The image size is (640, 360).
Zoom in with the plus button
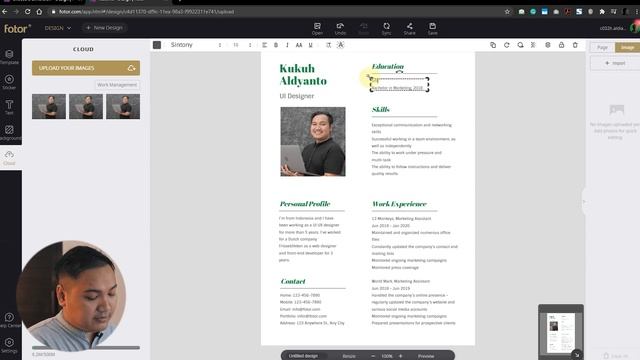click(400, 356)
